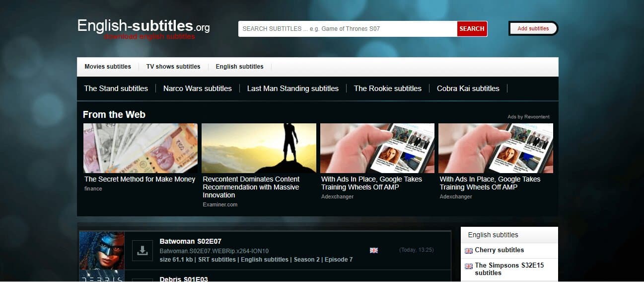The width and height of the screenshot is (644, 282).
Task: Click the 'From the Web' heading
Action: pos(114,114)
